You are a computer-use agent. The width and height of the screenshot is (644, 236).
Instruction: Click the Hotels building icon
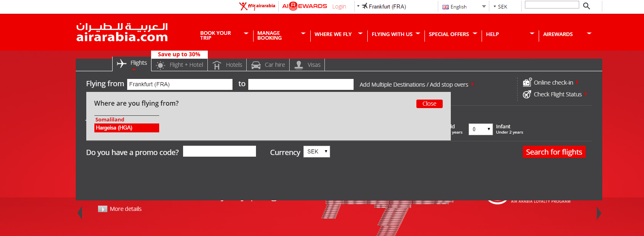(217, 65)
